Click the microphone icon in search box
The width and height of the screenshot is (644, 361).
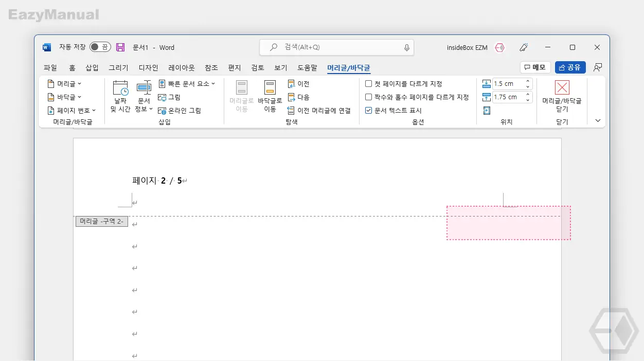tap(407, 47)
